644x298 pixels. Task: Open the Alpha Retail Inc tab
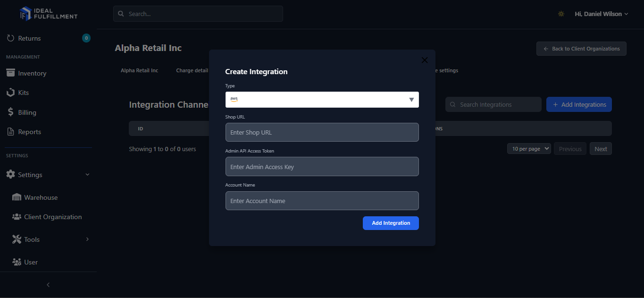click(139, 70)
